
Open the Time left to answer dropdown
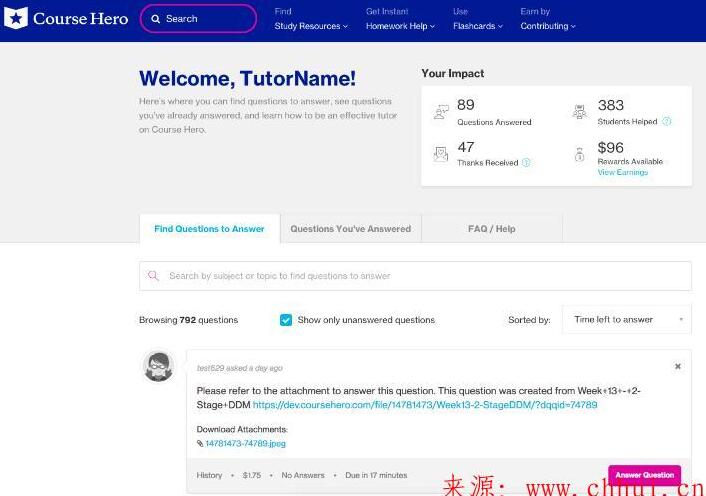point(627,320)
